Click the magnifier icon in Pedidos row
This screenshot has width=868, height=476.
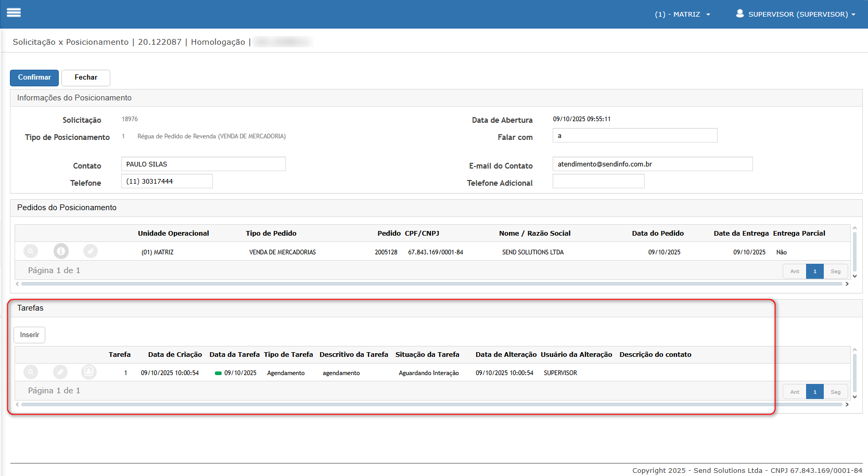pyautogui.click(x=31, y=251)
